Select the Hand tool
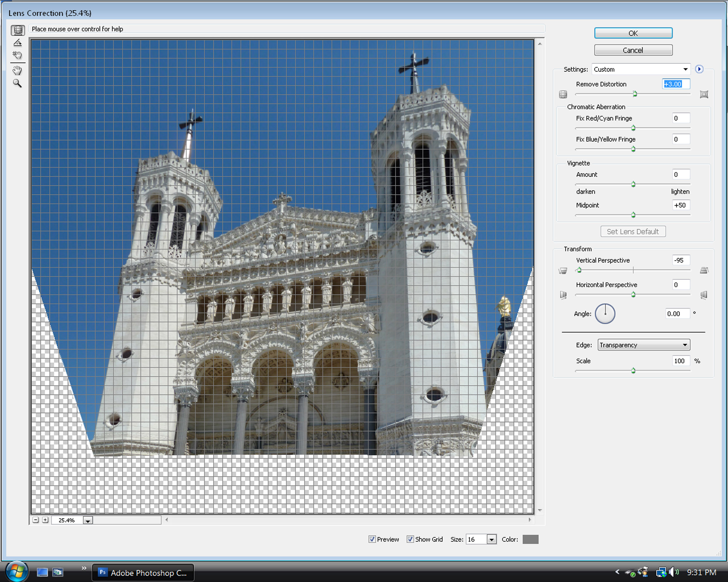Image resolution: width=728 pixels, height=582 pixels. click(17, 70)
